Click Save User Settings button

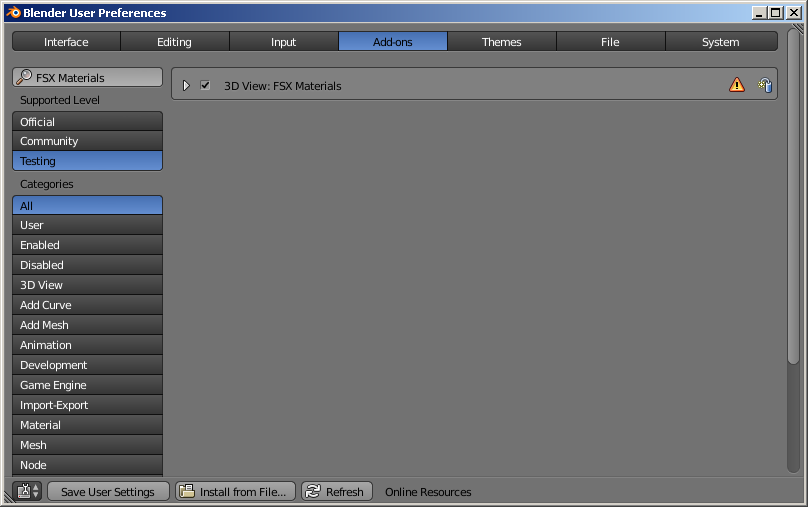point(108,492)
